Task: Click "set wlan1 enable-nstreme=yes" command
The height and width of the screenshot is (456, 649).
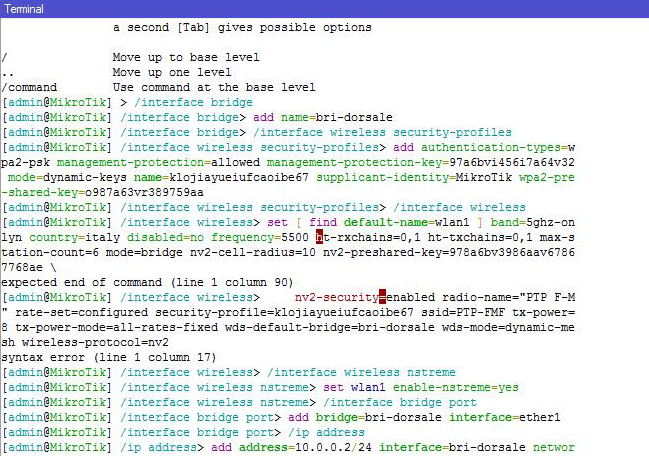Action: [x=421, y=387]
